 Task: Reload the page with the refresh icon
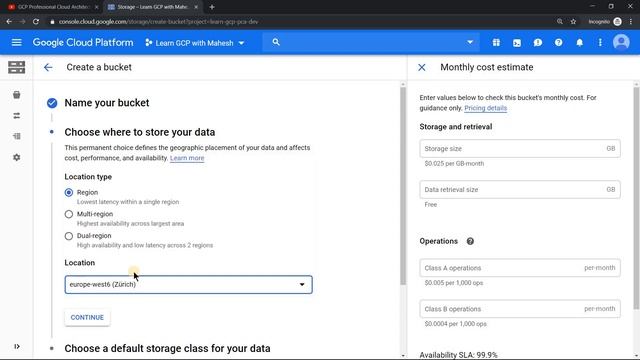36,22
